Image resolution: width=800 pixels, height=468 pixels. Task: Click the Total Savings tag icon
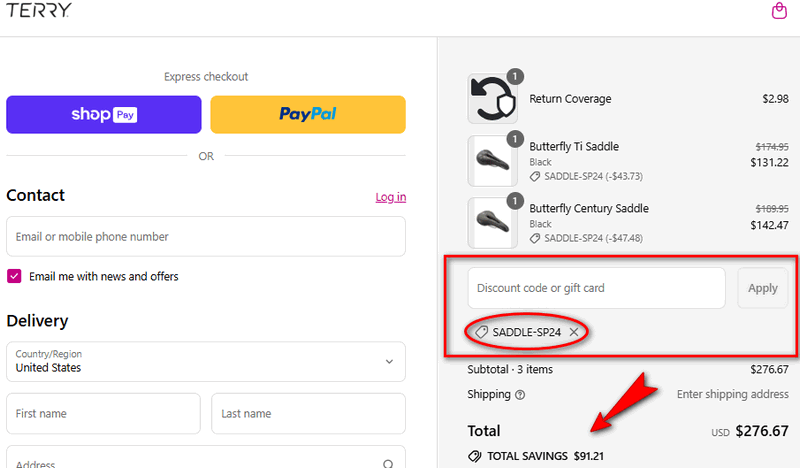(x=474, y=456)
